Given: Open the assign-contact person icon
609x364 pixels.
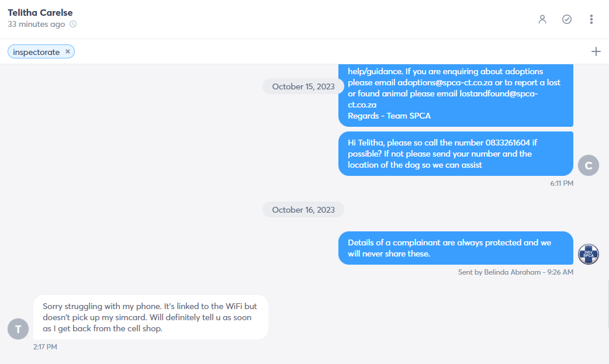Looking at the screenshot, I should [x=542, y=19].
